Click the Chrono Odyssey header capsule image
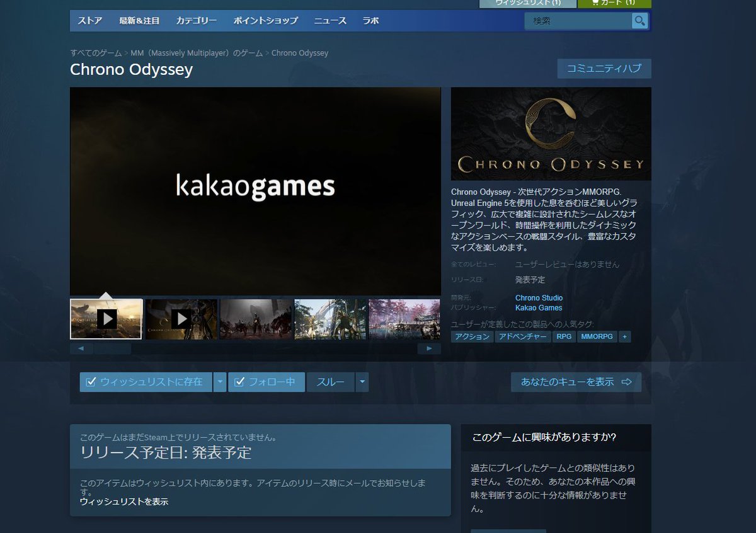This screenshot has height=533, width=756. coord(551,134)
